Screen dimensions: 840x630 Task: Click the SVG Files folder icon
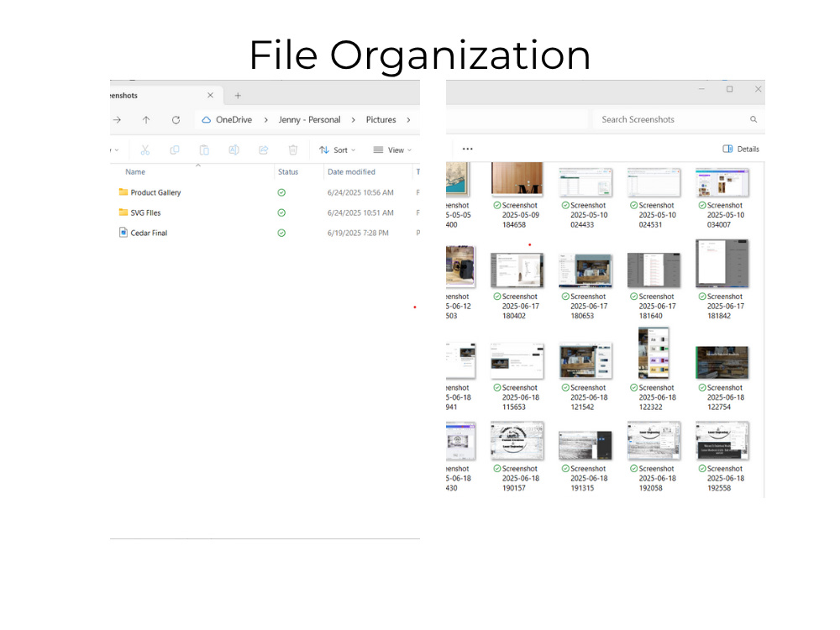click(x=123, y=213)
